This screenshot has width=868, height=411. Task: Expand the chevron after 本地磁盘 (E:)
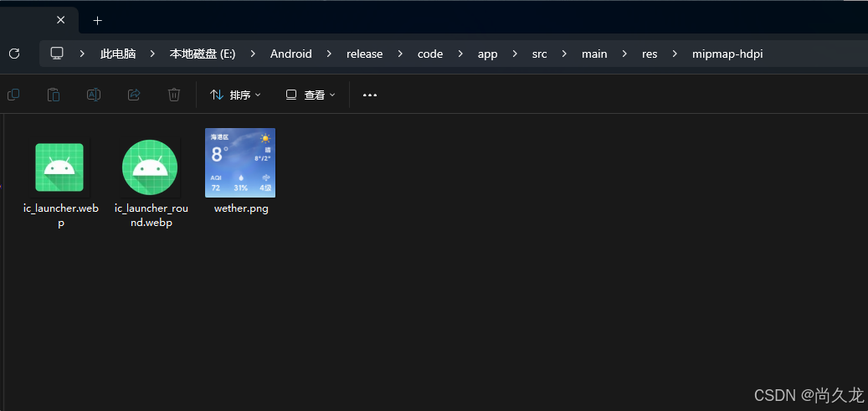tap(253, 54)
